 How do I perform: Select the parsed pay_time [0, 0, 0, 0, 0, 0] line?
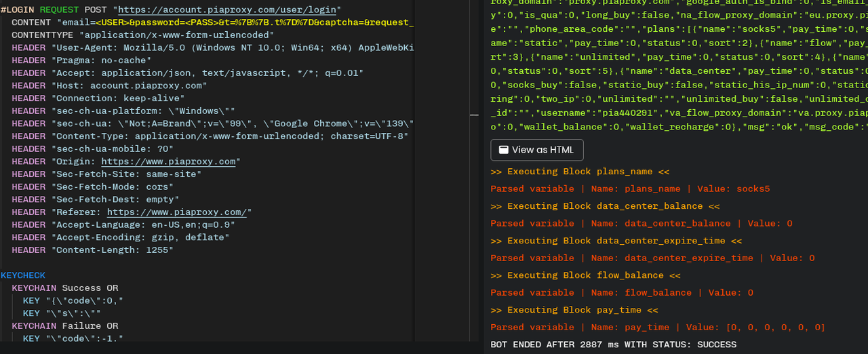point(658,327)
